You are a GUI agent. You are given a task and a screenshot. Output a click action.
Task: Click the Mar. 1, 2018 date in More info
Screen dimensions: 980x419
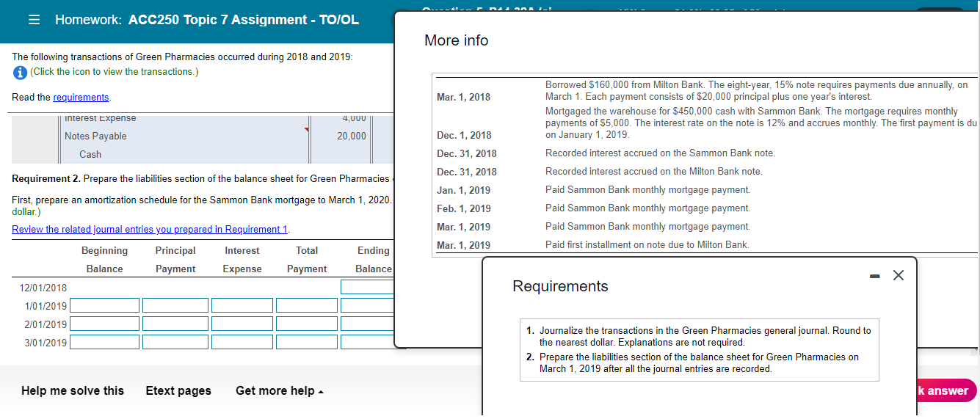click(x=463, y=97)
